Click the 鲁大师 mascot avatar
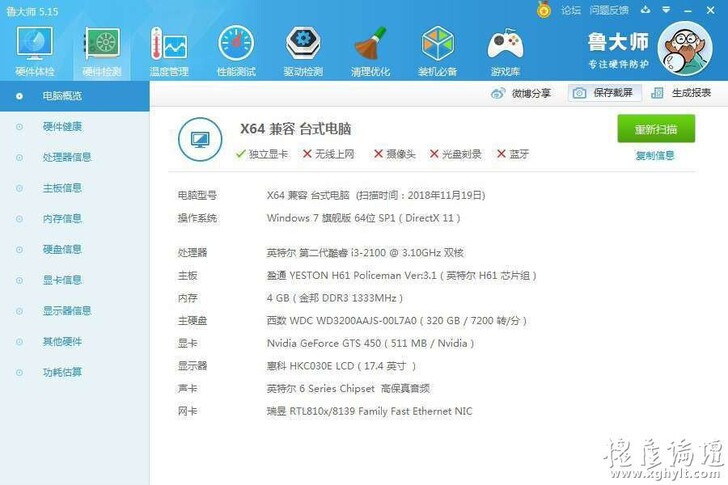 coord(685,49)
